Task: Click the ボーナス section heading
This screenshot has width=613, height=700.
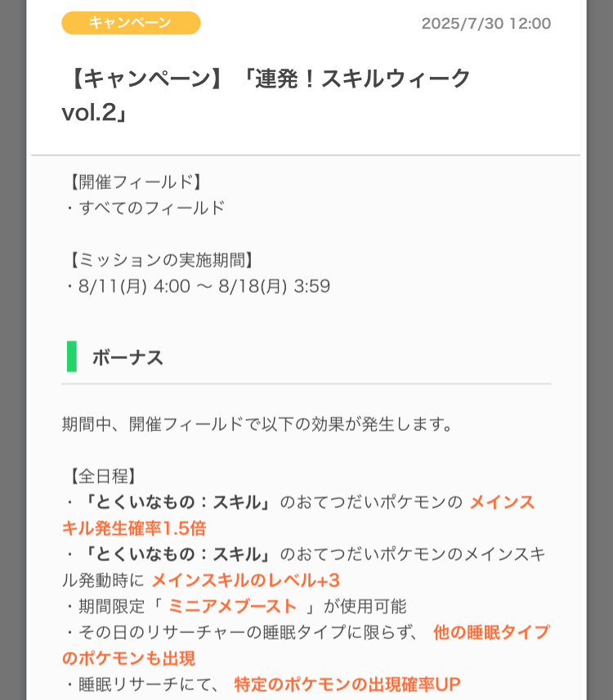Action: click(128, 357)
